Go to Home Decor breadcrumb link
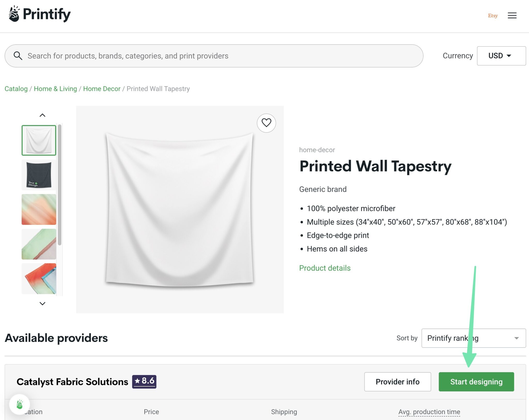The height and width of the screenshot is (420, 529). click(x=102, y=89)
